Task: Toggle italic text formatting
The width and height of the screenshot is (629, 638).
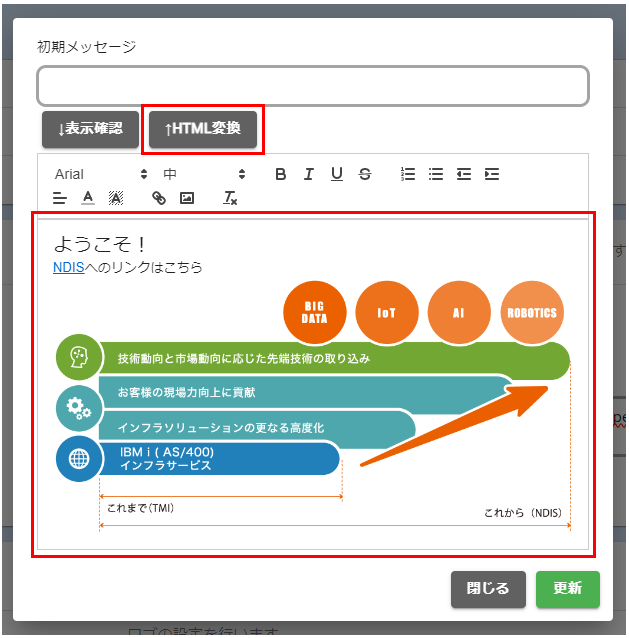Action: point(309,174)
